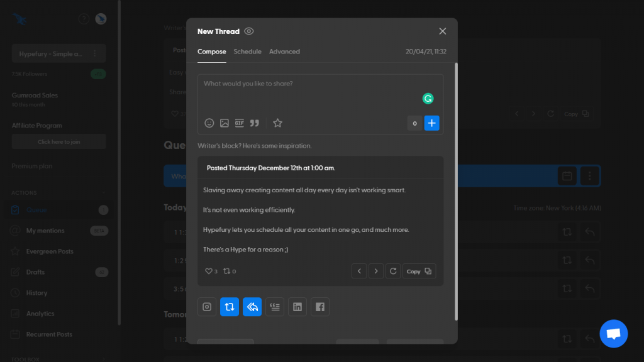644x362 pixels.
Task: Insert a GIF into the tweet
Action: [240, 123]
